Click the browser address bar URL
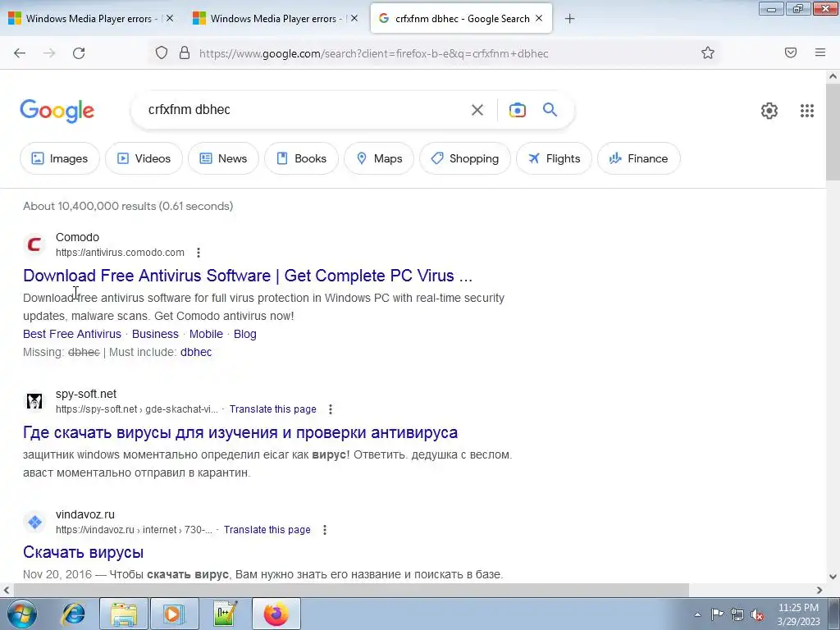 click(x=373, y=53)
